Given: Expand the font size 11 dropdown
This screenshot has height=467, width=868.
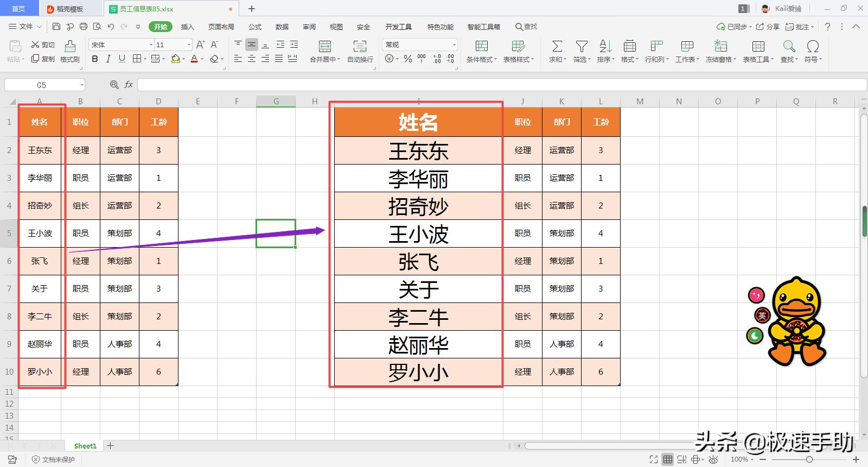Looking at the screenshot, I should click(189, 45).
